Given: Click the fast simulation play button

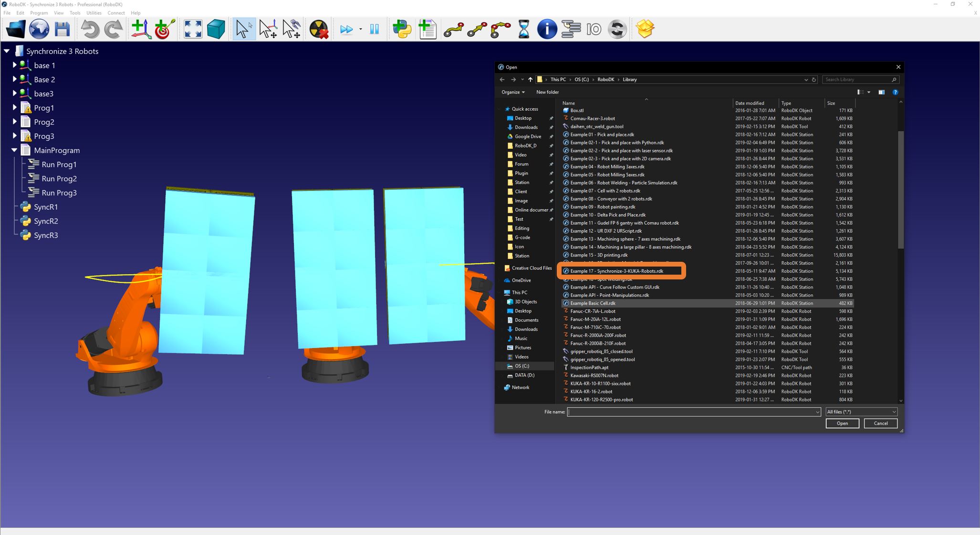Looking at the screenshot, I should point(346,29).
